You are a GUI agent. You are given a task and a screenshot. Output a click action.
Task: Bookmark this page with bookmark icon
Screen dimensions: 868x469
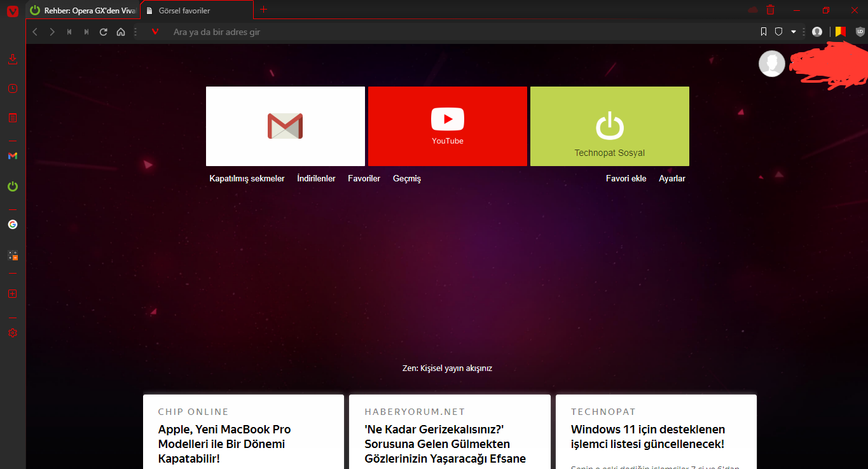(764, 32)
